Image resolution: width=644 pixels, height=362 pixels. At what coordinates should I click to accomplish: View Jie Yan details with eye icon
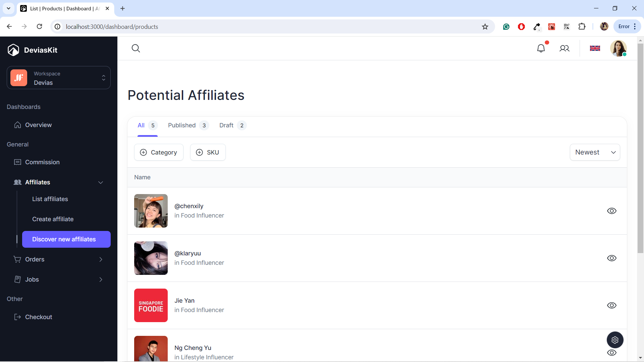point(611,305)
